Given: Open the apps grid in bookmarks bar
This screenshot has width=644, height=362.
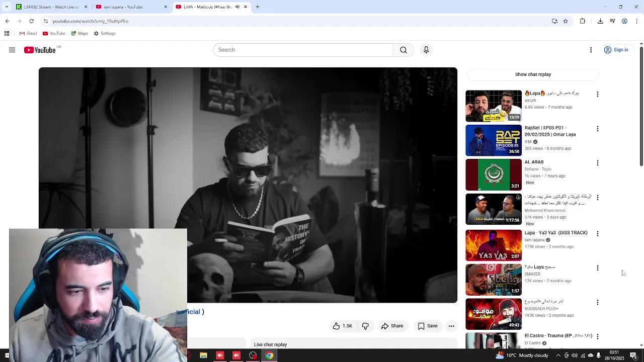Looking at the screenshot, I should [x=7, y=34].
